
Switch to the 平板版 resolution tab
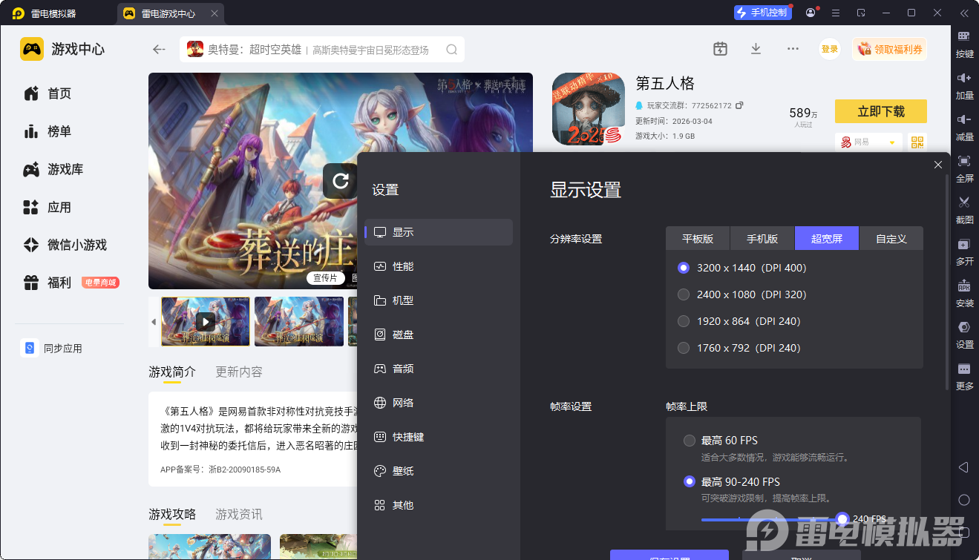[x=698, y=239]
